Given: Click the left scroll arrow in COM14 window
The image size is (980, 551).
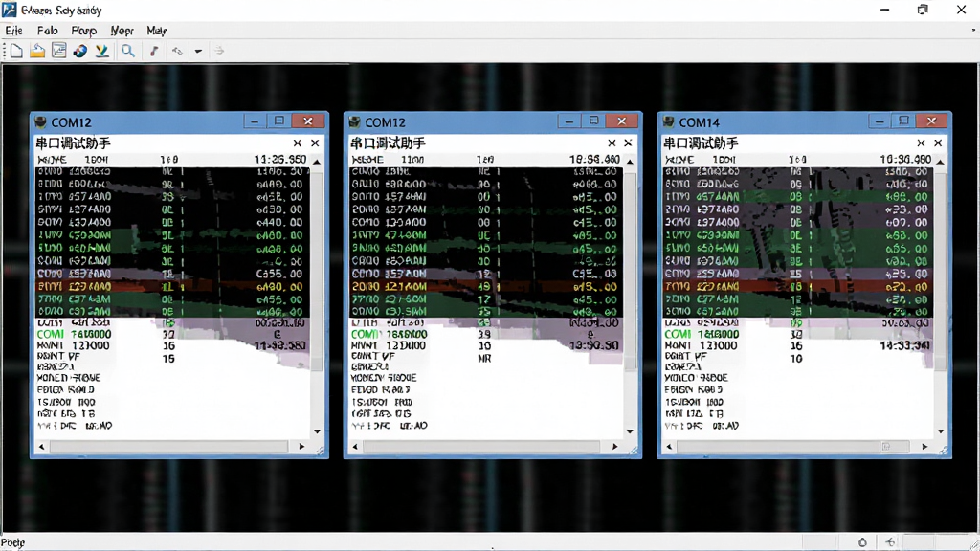Looking at the screenshot, I should [669, 447].
